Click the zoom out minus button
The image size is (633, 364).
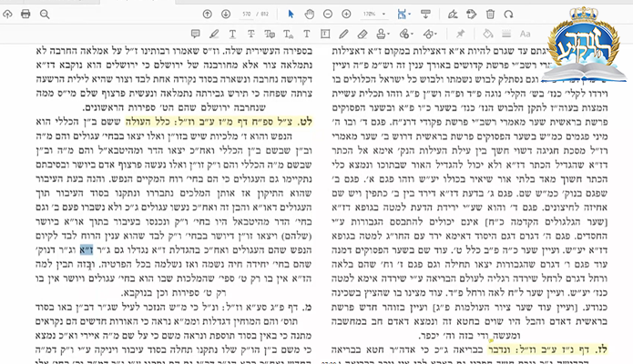pyautogui.click(x=329, y=15)
